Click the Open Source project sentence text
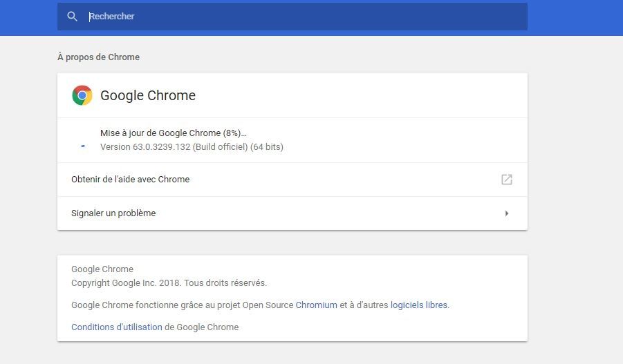This screenshot has height=364, width=623. [x=260, y=305]
